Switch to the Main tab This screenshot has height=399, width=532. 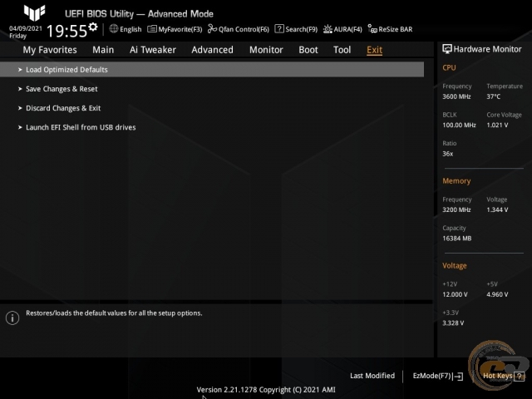click(x=103, y=50)
